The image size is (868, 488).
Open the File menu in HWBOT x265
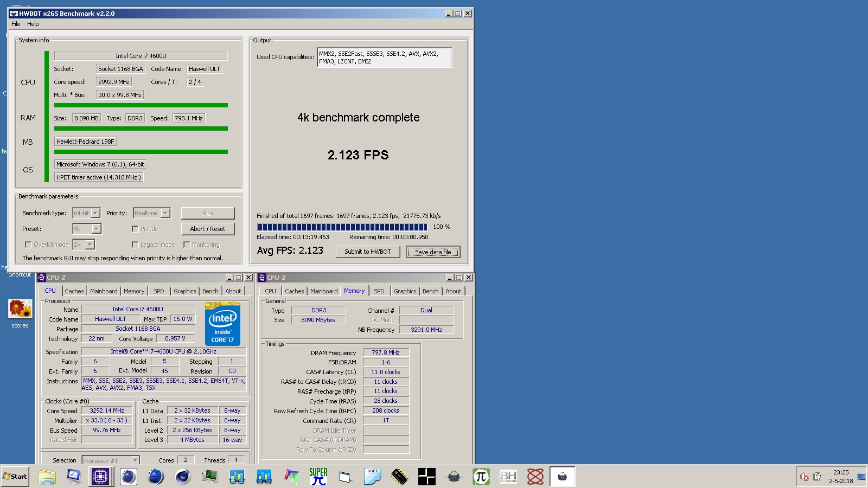point(16,24)
